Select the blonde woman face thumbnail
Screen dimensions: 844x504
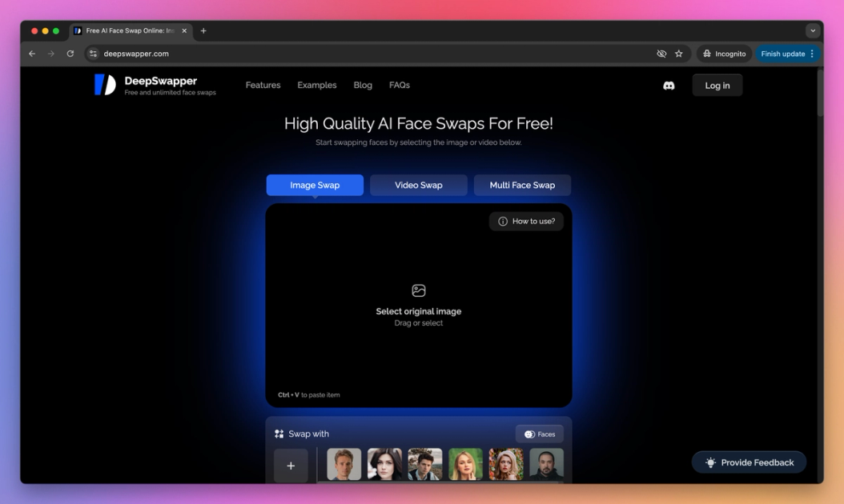pyautogui.click(x=465, y=464)
